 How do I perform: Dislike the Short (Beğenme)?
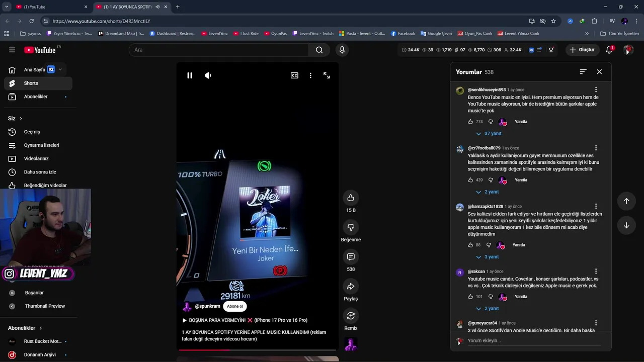click(351, 227)
